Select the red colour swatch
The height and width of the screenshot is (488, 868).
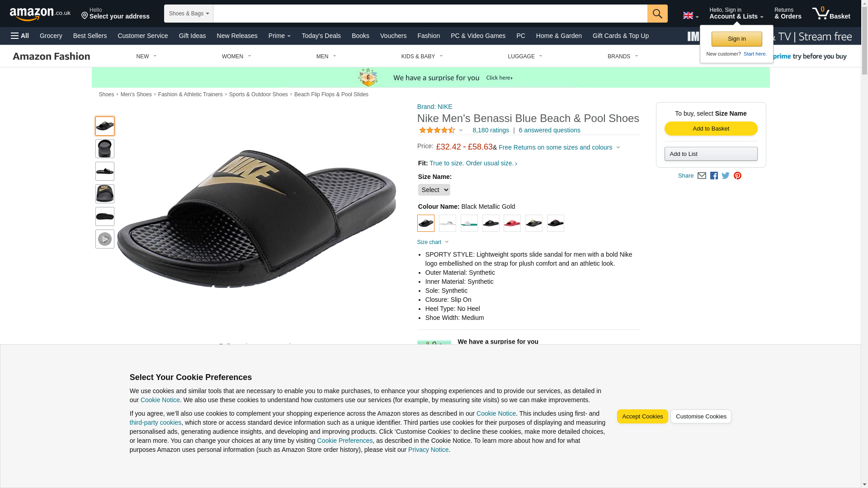[512, 223]
